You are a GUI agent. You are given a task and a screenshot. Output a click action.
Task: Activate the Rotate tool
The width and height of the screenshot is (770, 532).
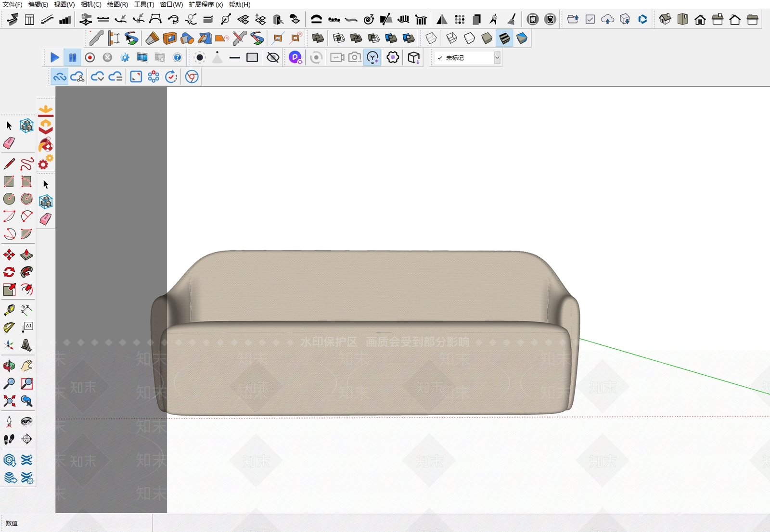coord(9,272)
